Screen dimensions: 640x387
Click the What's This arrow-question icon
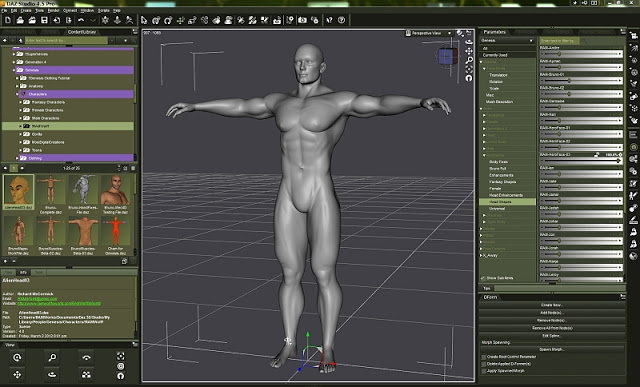(329, 20)
